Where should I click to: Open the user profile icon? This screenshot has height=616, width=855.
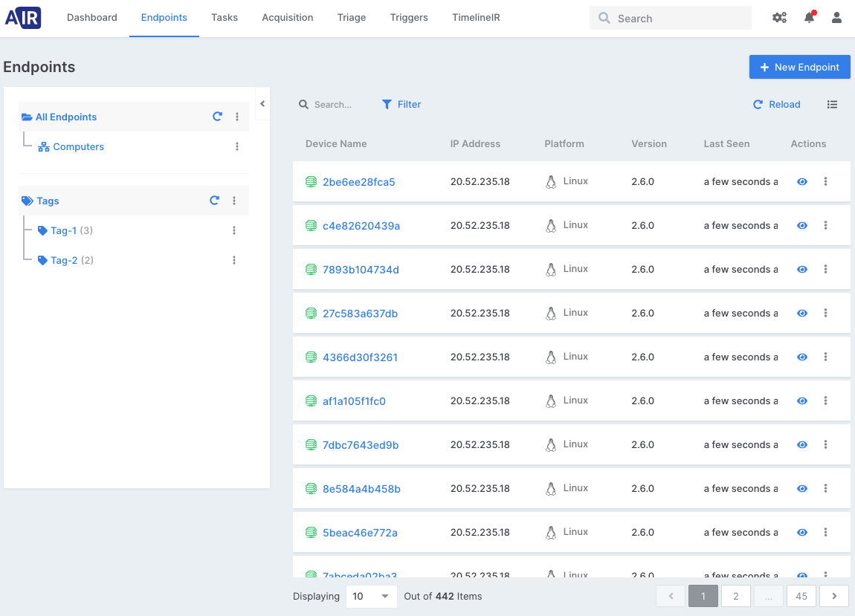click(836, 18)
